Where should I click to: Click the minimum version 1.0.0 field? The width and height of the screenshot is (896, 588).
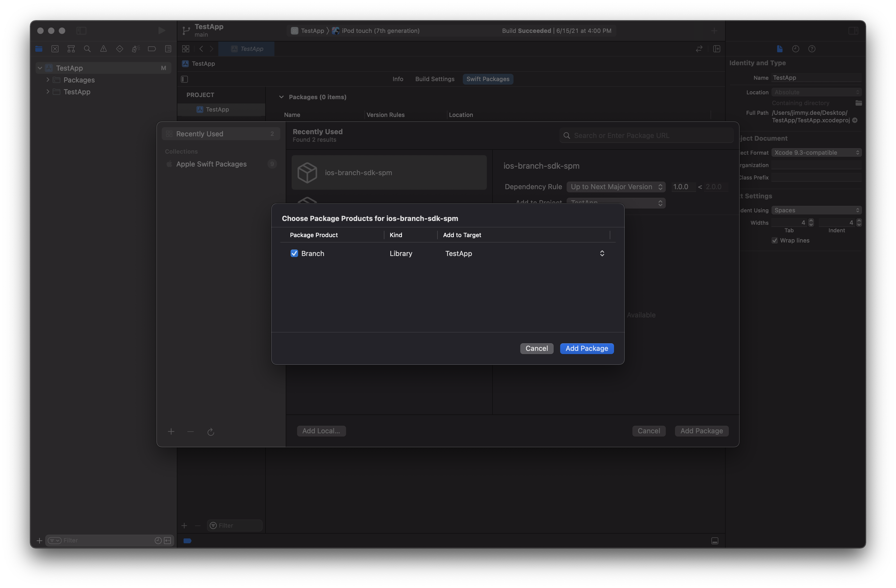(683, 187)
